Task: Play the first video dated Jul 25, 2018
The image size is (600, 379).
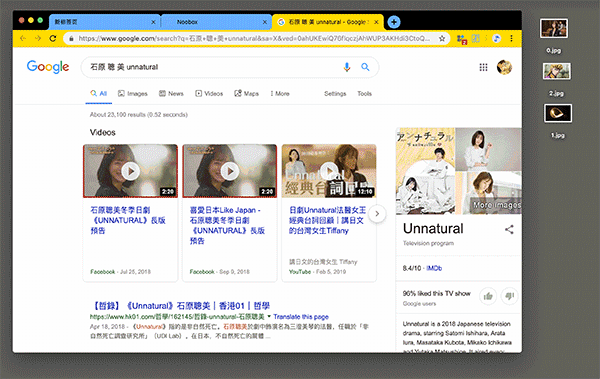Action: pos(130,171)
